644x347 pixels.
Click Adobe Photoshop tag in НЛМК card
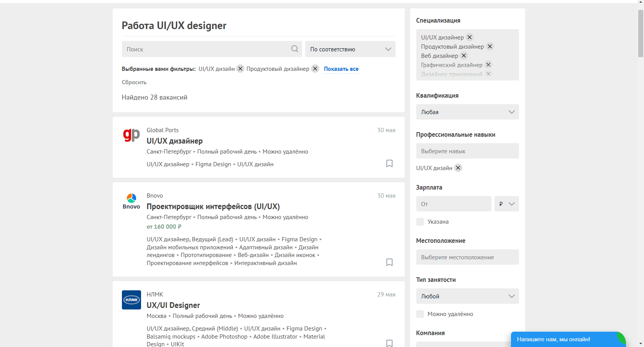point(224,337)
